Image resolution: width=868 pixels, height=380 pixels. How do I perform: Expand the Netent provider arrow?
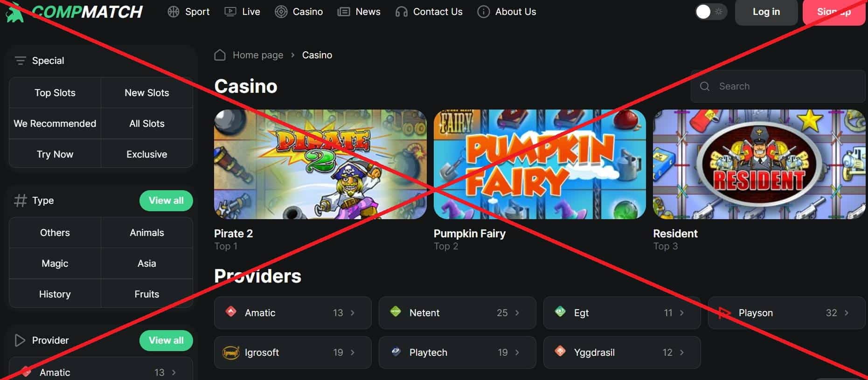tap(517, 313)
